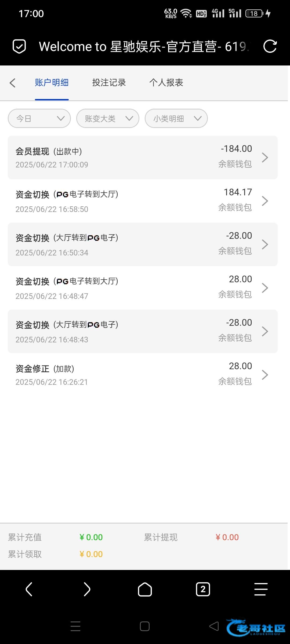The height and width of the screenshot is (644, 290).
Task: Select the 账户明细 tab
Action: click(x=52, y=83)
